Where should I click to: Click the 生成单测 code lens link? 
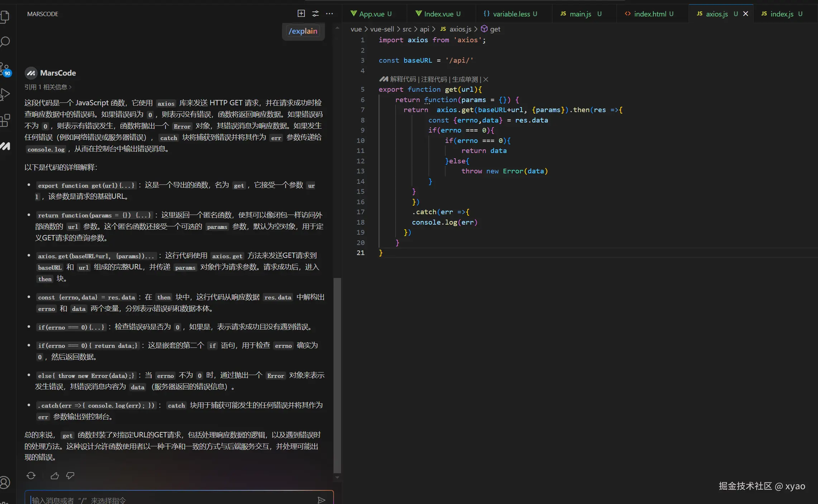[x=465, y=79]
